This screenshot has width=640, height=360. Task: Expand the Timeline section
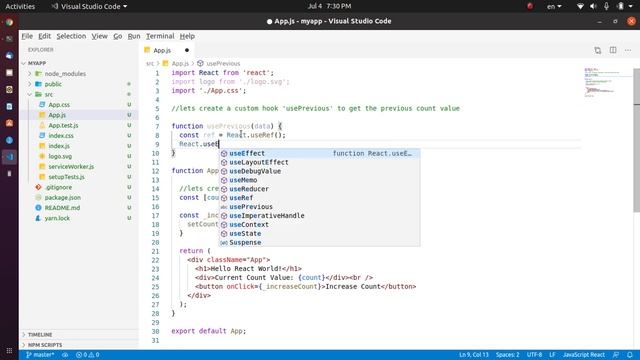[x=40, y=335]
